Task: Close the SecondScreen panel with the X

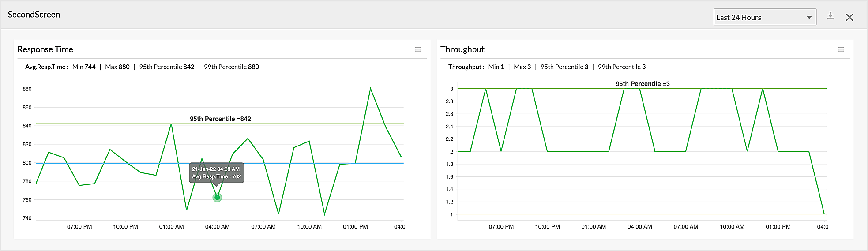Action: 849,17
